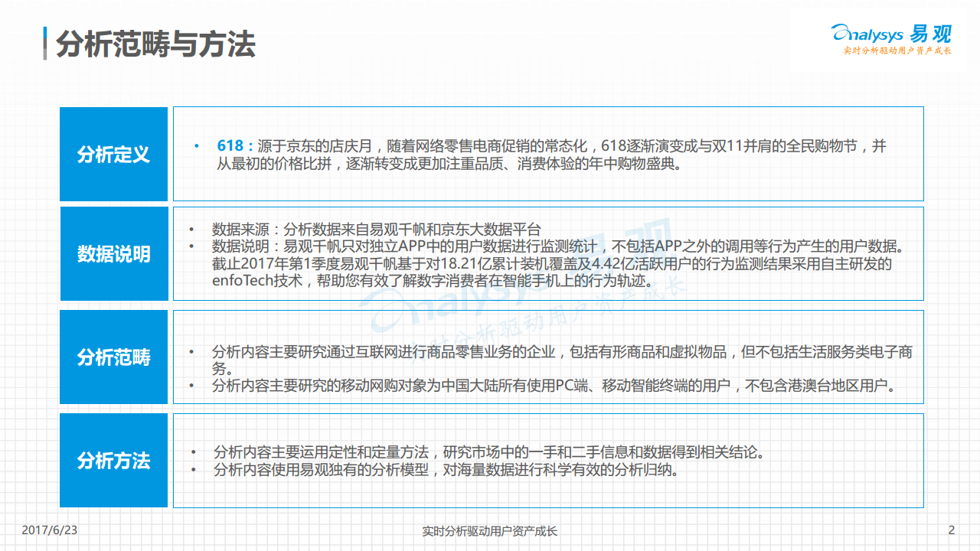
Task: Click the page number 2
Action: point(952,530)
